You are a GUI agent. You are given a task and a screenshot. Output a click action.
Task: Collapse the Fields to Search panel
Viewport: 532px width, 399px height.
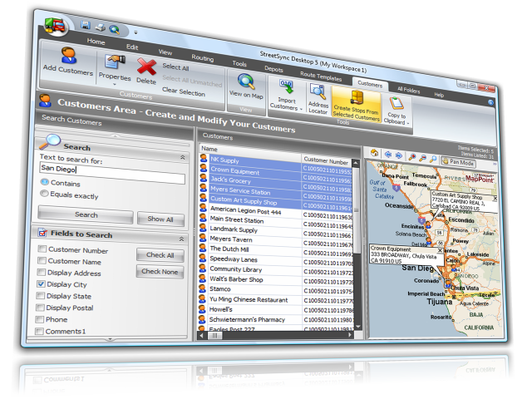[x=182, y=235]
